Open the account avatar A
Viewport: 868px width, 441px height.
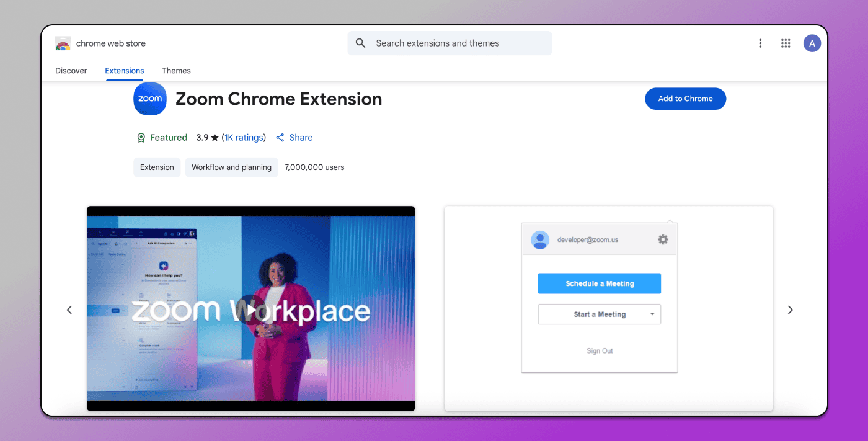click(x=812, y=43)
